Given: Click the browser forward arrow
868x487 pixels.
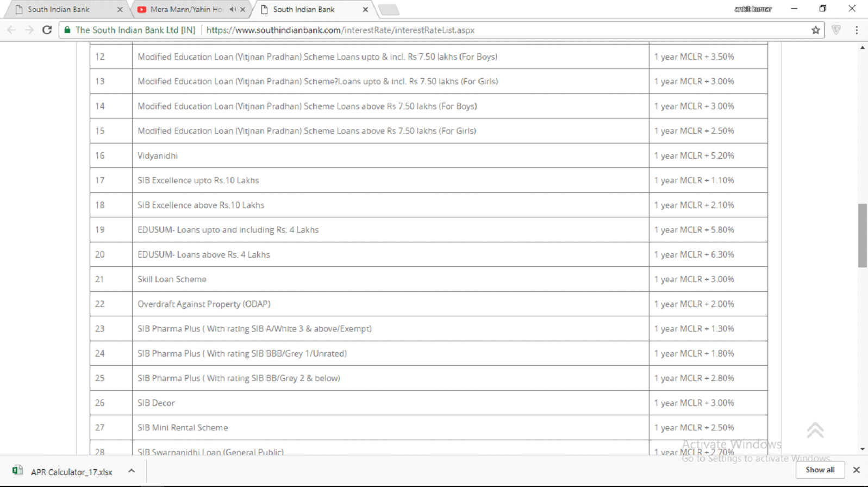Looking at the screenshot, I should point(29,30).
